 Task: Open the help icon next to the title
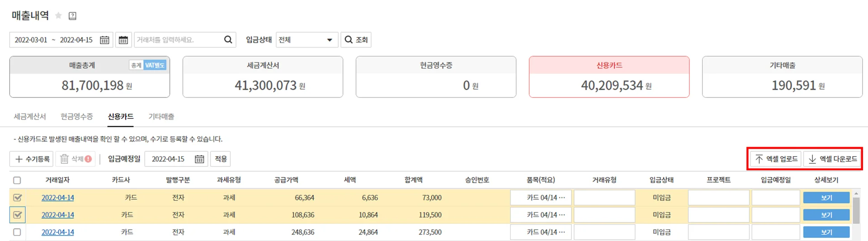pos(72,16)
